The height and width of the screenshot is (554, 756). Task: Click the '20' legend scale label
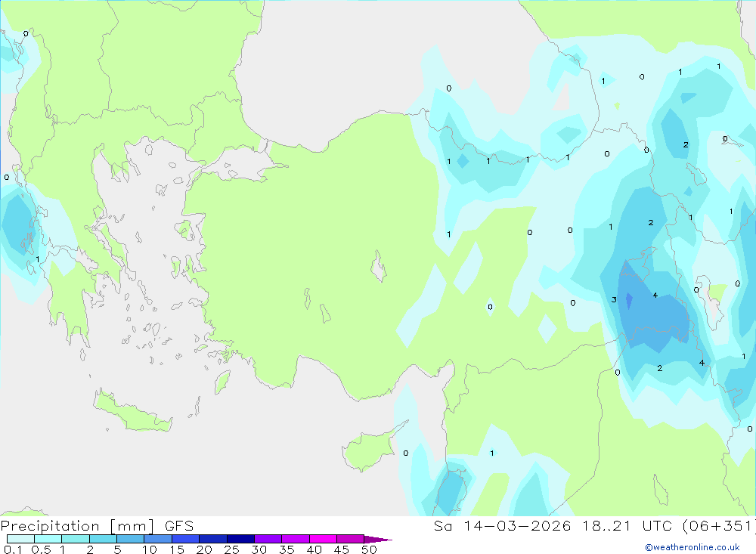pos(204,549)
